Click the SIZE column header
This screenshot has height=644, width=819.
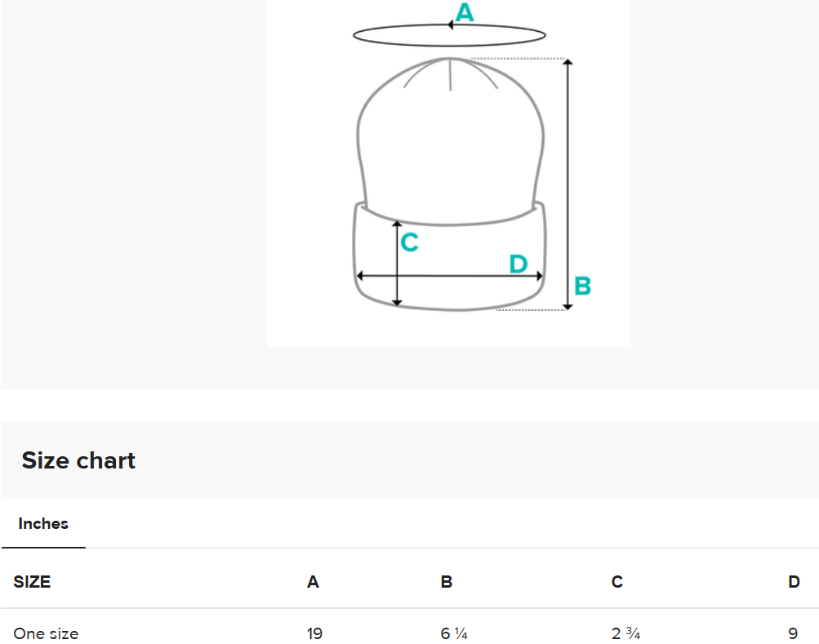pos(32,582)
